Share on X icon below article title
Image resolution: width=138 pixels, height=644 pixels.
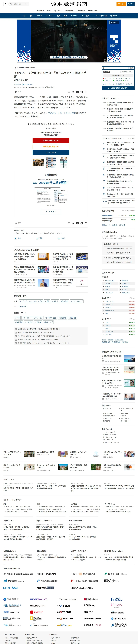coord(77,92)
